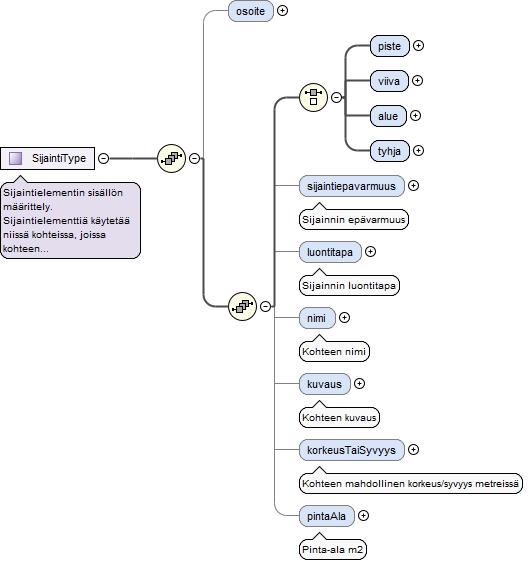Select the piste element node

[390, 46]
